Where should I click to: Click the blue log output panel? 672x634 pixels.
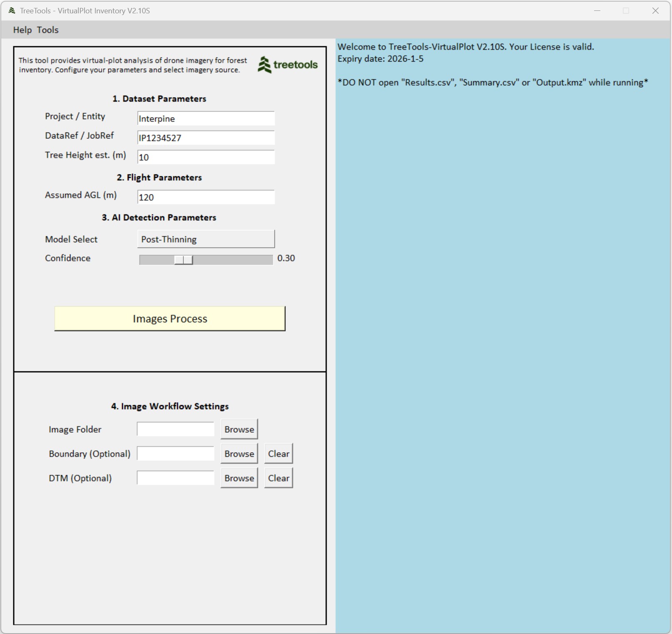point(502,333)
